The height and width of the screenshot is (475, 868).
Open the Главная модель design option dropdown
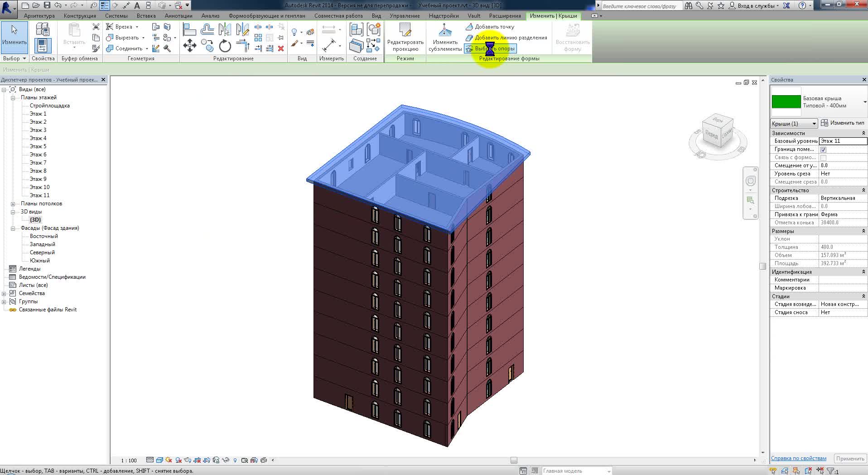[577, 471]
